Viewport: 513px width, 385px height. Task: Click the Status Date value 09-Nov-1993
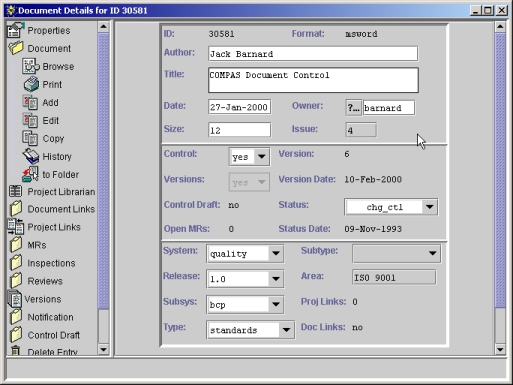pyautogui.click(x=373, y=229)
